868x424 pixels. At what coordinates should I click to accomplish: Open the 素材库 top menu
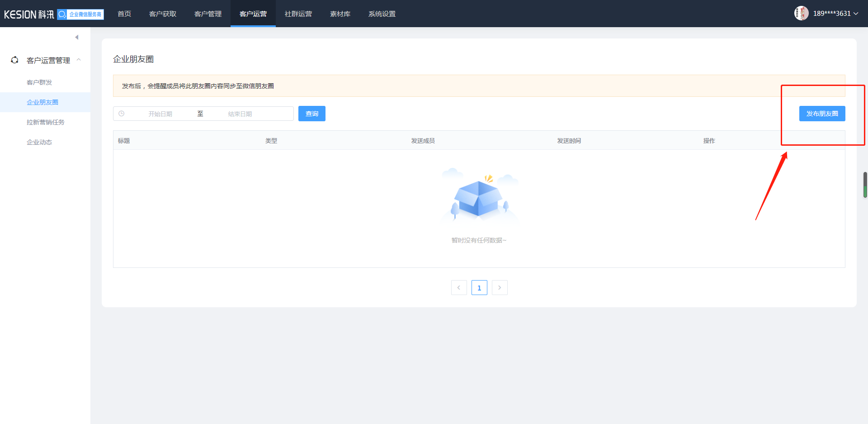click(x=340, y=14)
